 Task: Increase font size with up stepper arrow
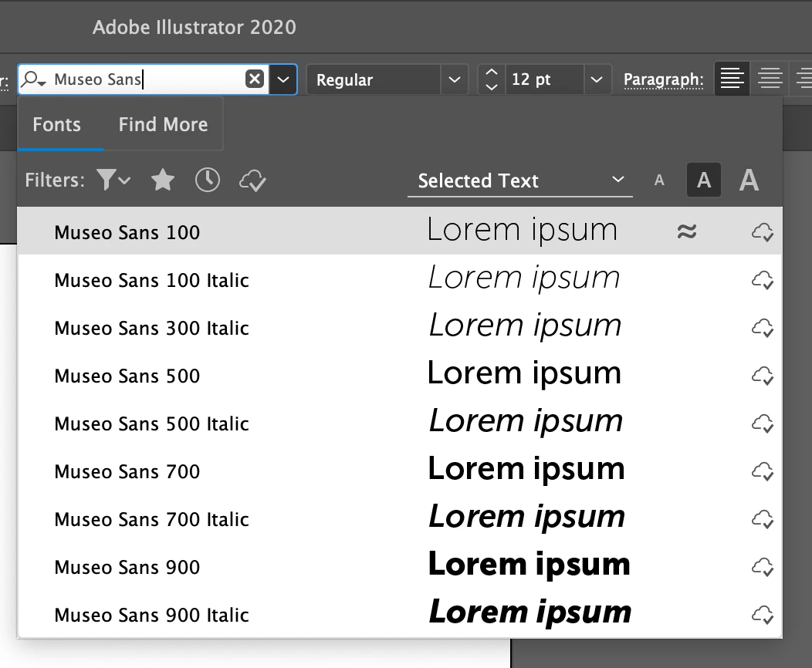(492, 72)
